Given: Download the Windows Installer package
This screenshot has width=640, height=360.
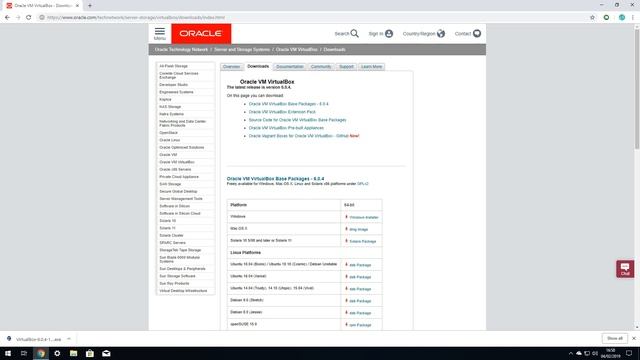Looking at the screenshot, I should tap(363, 217).
